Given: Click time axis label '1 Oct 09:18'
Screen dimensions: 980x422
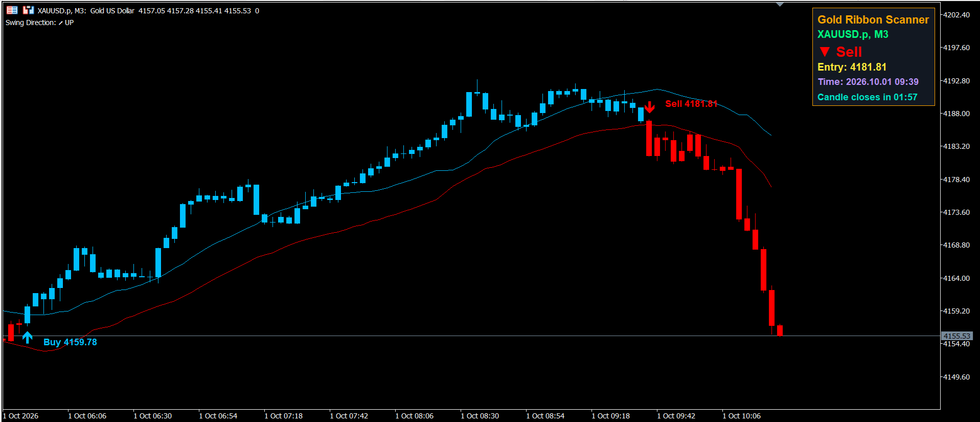Looking at the screenshot, I should coord(612,416).
